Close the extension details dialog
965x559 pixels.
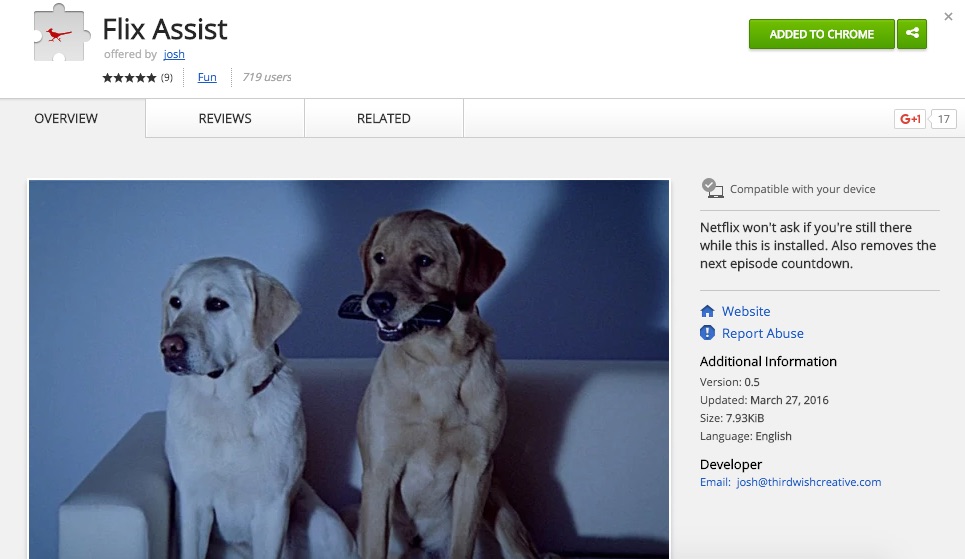948,17
